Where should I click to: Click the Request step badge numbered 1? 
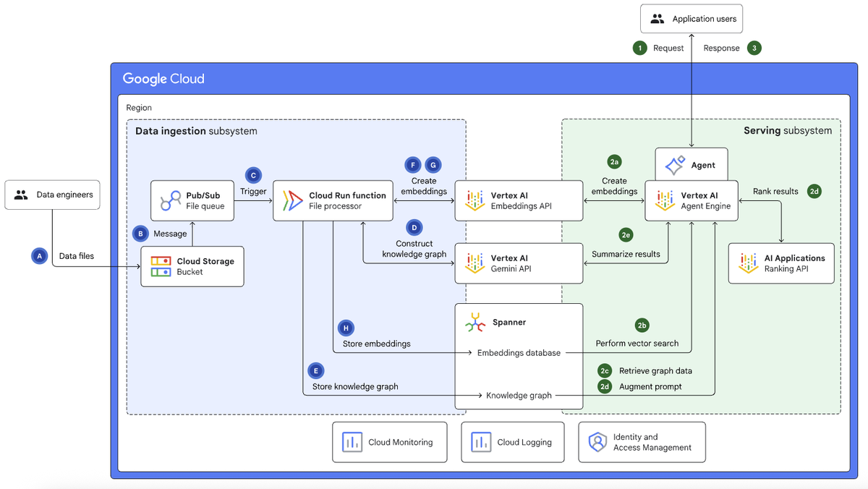pos(640,48)
